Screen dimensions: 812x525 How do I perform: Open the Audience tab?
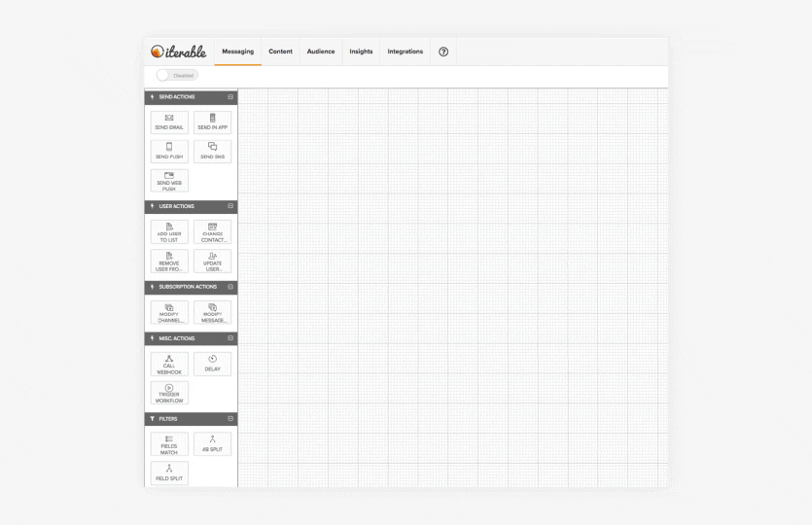[x=321, y=52]
